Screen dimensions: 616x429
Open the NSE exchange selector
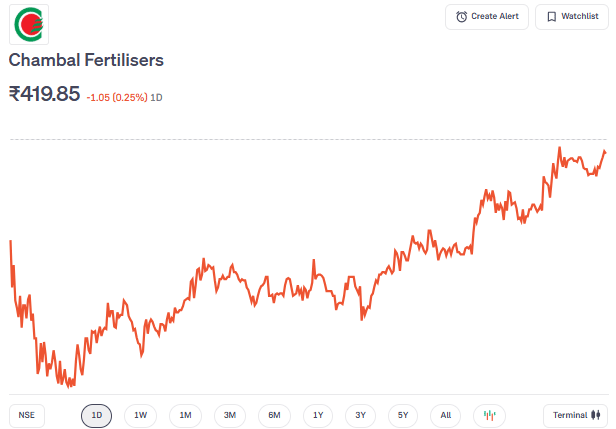[x=26, y=415]
